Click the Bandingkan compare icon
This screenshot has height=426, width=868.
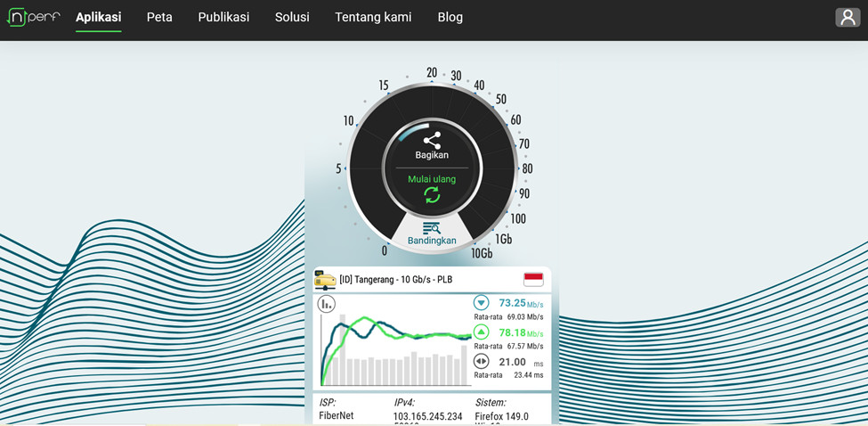(432, 229)
